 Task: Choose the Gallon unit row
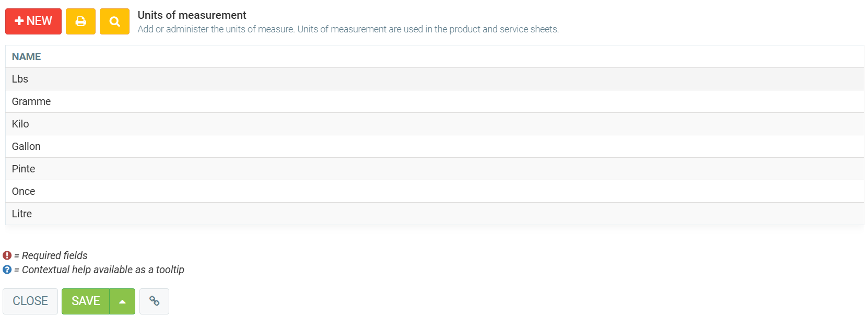(x=26, y=146)
